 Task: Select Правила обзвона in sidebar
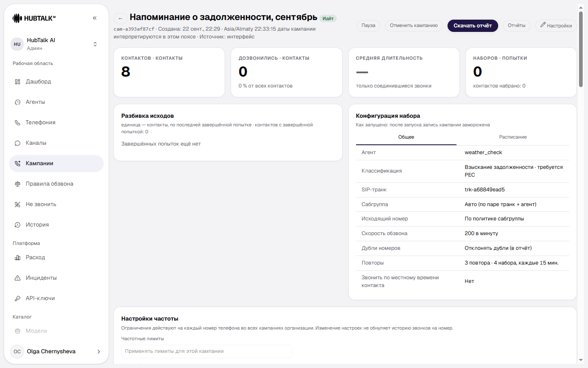click(x=56, y=184)
